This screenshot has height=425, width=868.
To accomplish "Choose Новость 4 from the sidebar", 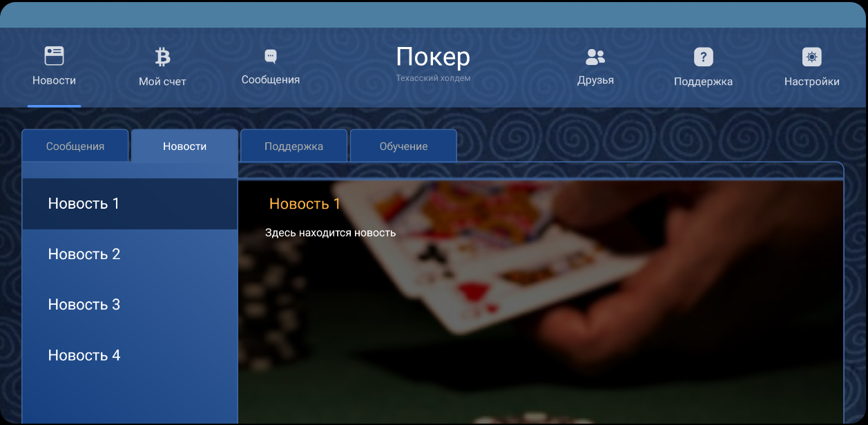I will pyautogui.click(x=130, y=355).
